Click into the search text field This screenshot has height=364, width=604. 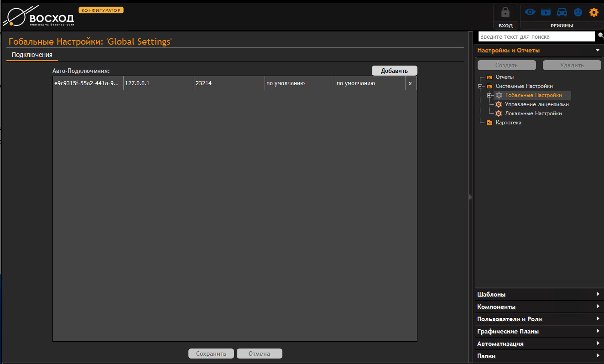coord(536,36)
